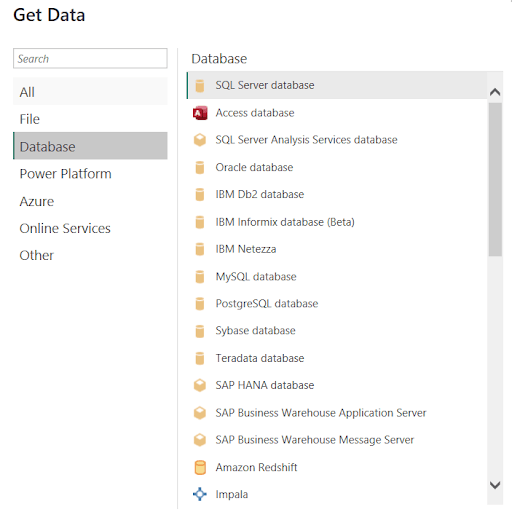The height and width of the screenshot is (512, 512).
Task: Click the Oracle database cylinder icon
Action: pyautogui.click(x=200, y=167)
